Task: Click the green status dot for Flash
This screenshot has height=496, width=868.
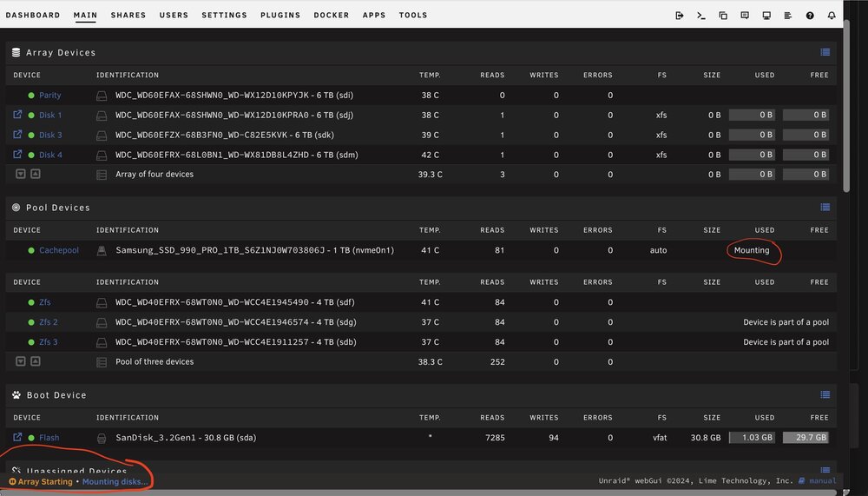Action: 31,438
